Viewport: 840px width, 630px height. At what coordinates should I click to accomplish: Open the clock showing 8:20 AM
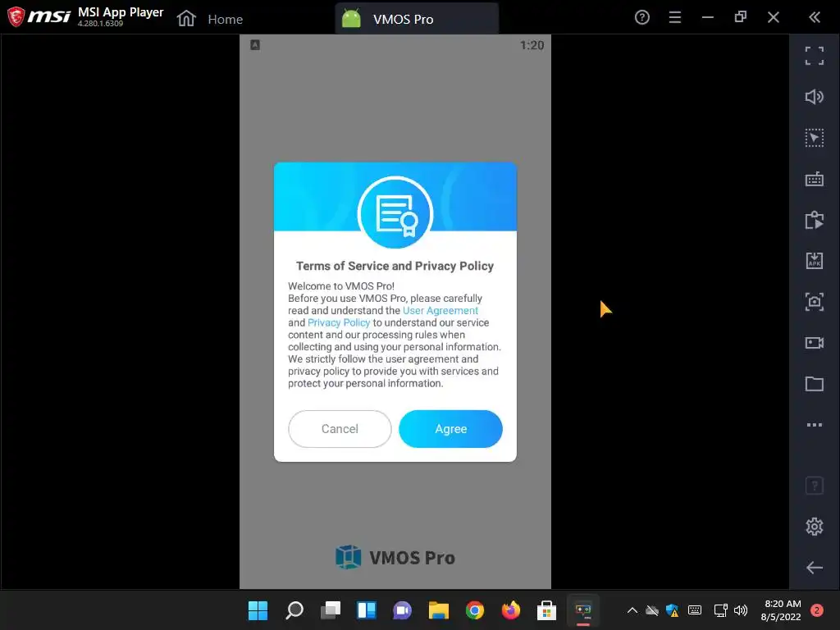click(782, 610)
